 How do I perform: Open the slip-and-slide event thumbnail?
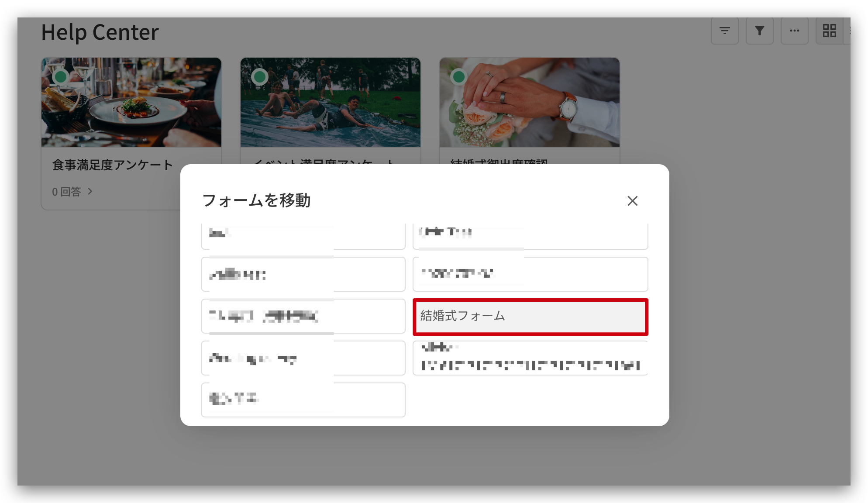point(331,102)
